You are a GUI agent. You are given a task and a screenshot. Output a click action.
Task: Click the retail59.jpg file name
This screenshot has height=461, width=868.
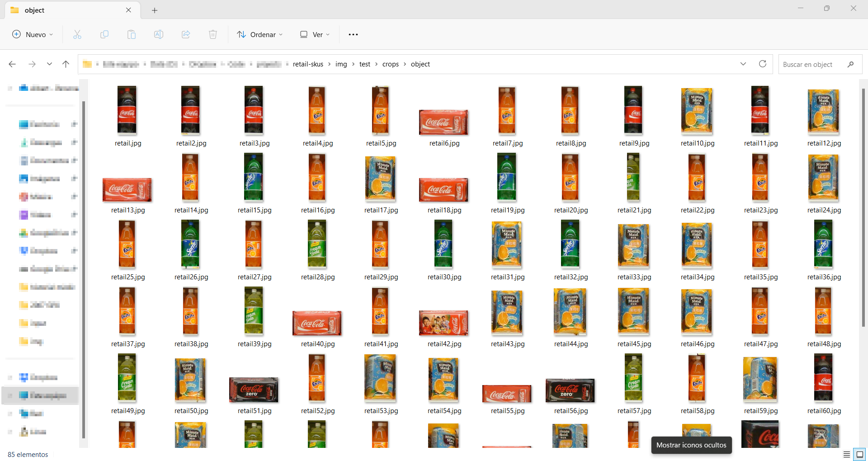[x=761, y=411]
